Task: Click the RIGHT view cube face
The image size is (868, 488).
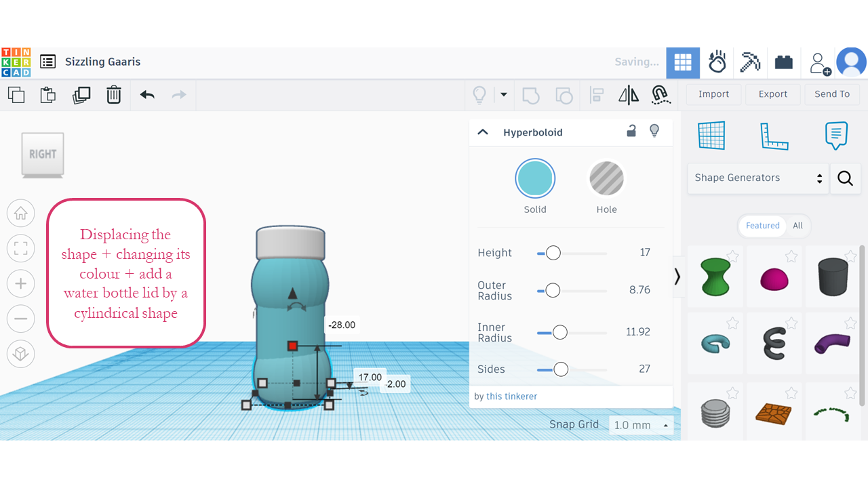Action: point(43,155)
